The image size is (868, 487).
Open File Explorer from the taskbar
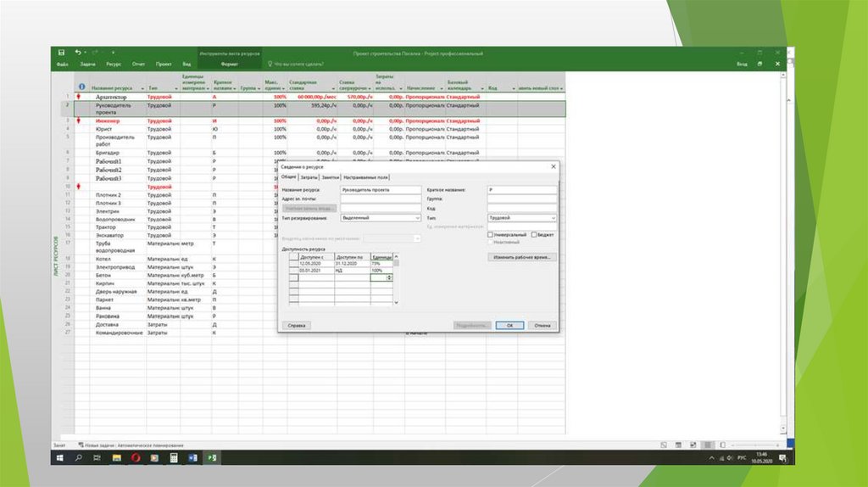(116, 458)
